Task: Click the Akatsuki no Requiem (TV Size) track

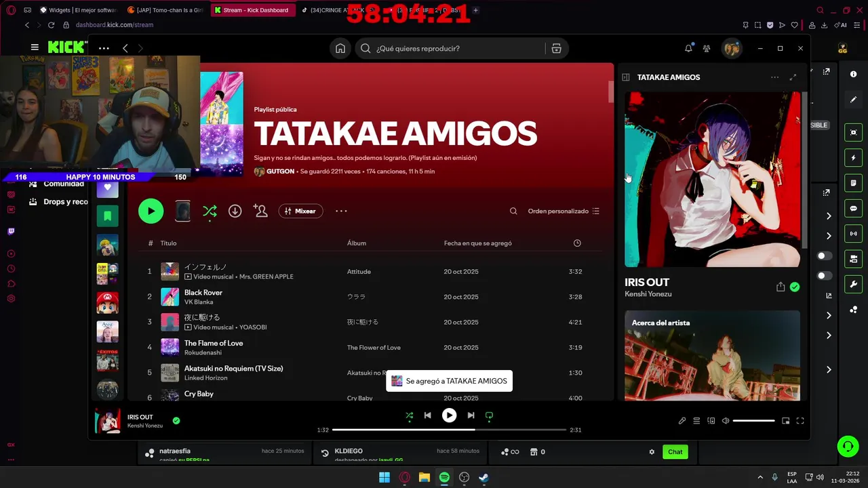Action: (234, 368)
